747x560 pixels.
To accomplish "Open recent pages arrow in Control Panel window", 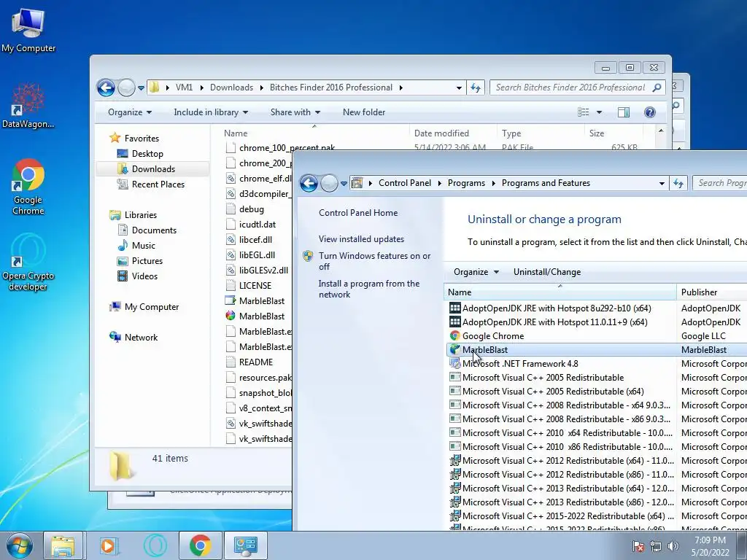I will point(344,183).
